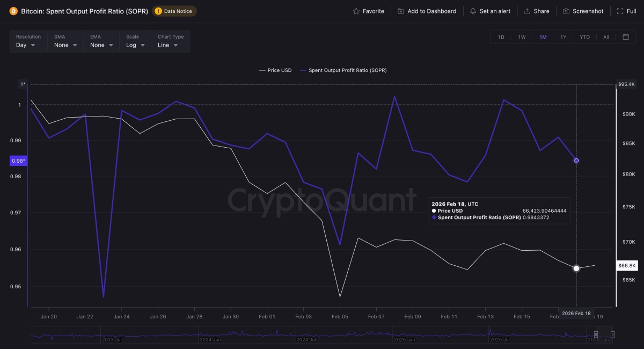This screenshot has height=349, width=644.
Task: Click the Add to Dashboard folder icon
Action: tap(401, 11)
